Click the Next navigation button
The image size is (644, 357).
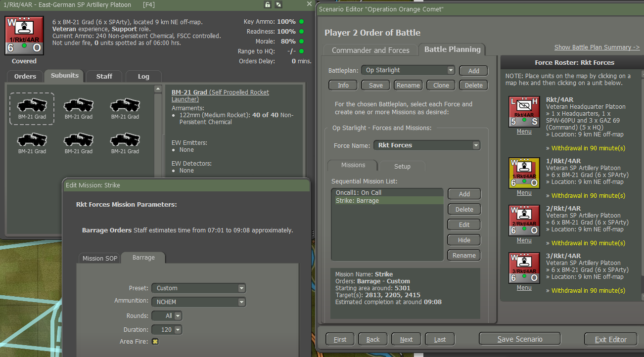pyautogui.click(x=406, y=339)
